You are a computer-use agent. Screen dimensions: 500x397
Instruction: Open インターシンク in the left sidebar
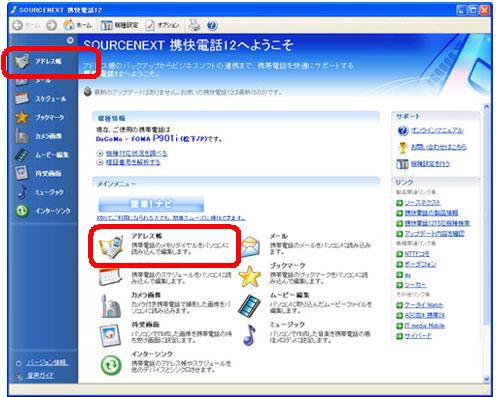pos(43,211)
